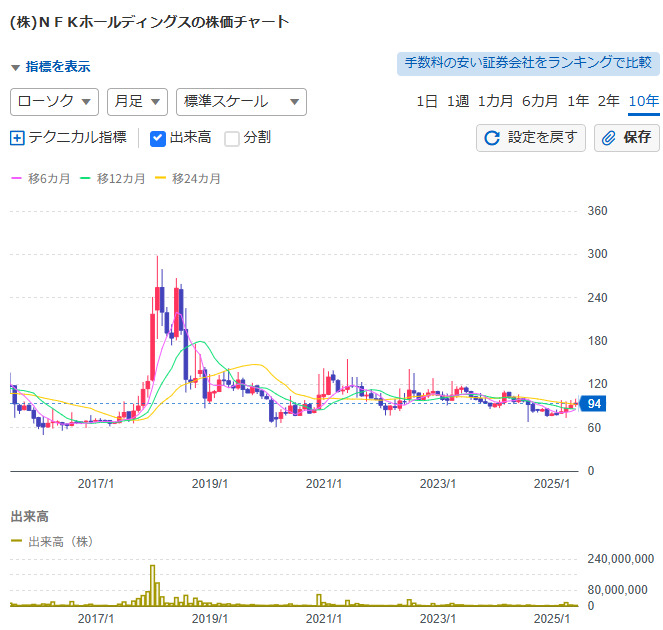The image size is (663, 630).
Task: Click the 移12カ月 legend label
Action: [121, 179]
